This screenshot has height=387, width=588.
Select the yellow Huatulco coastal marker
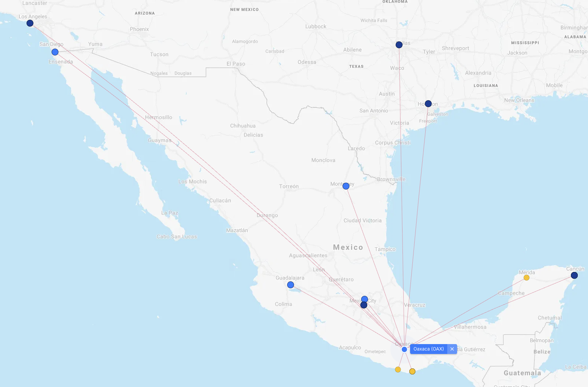coord(412,371)
